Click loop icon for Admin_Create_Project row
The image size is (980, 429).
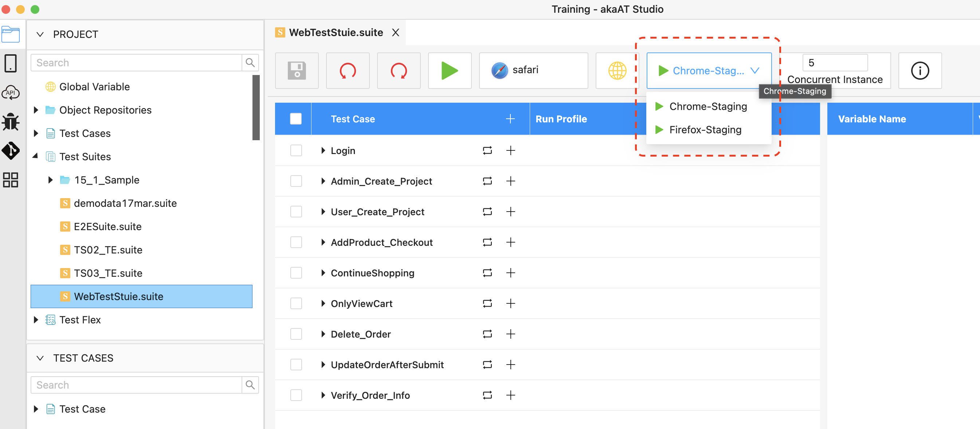(487, 181)
